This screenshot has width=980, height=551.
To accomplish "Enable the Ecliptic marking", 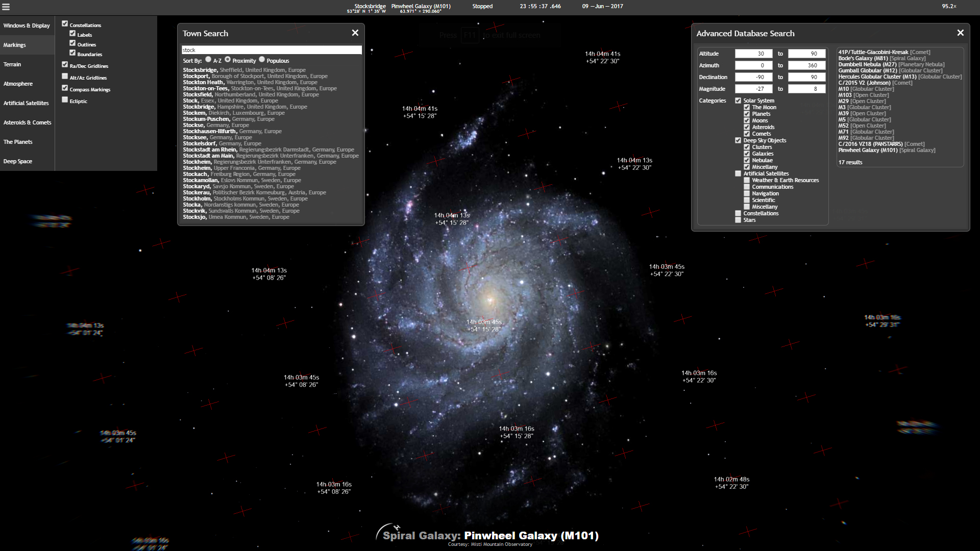I will pos(65,99).
